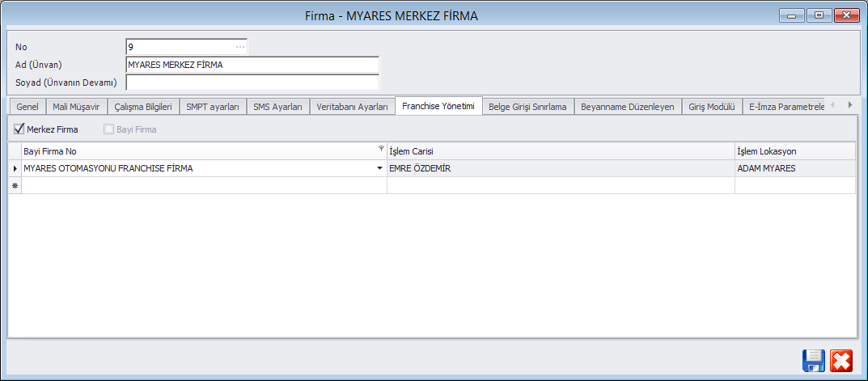Expand the Bayi Firma No dropdown arrow

coord(379,168)
